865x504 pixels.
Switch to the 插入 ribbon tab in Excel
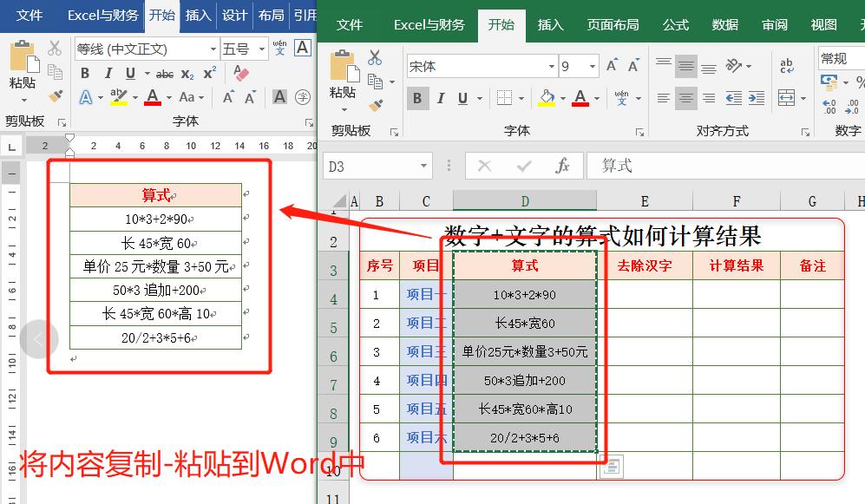point(550,25)
